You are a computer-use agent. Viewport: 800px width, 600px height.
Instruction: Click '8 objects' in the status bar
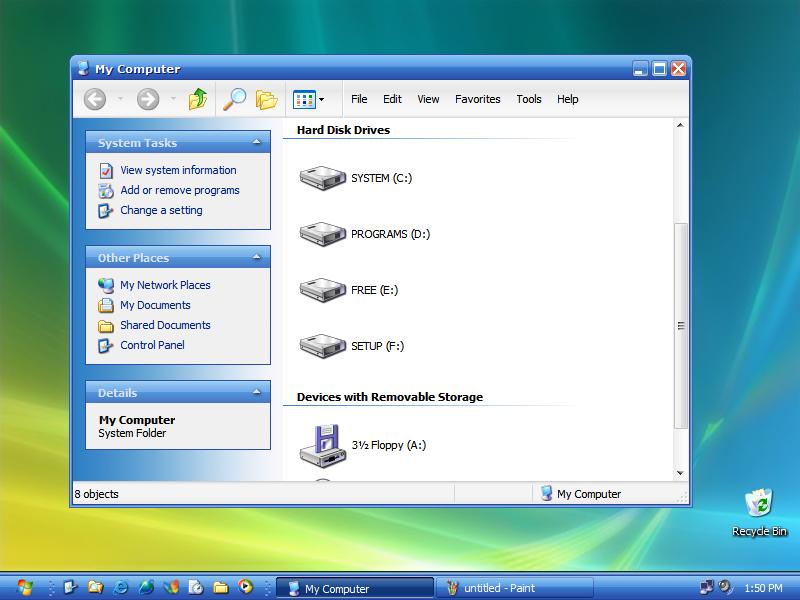pos(96,494)
